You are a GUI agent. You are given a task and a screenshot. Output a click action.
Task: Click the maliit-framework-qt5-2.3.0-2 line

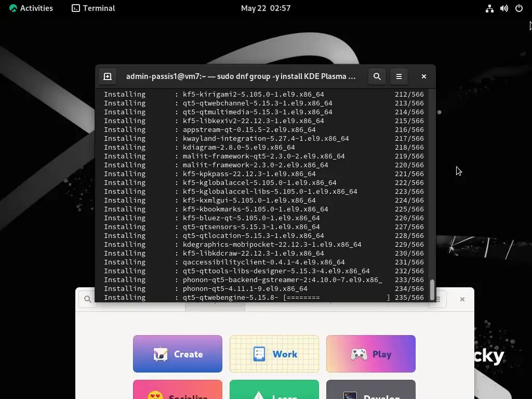pyautogui.click(x=263, y=156)
